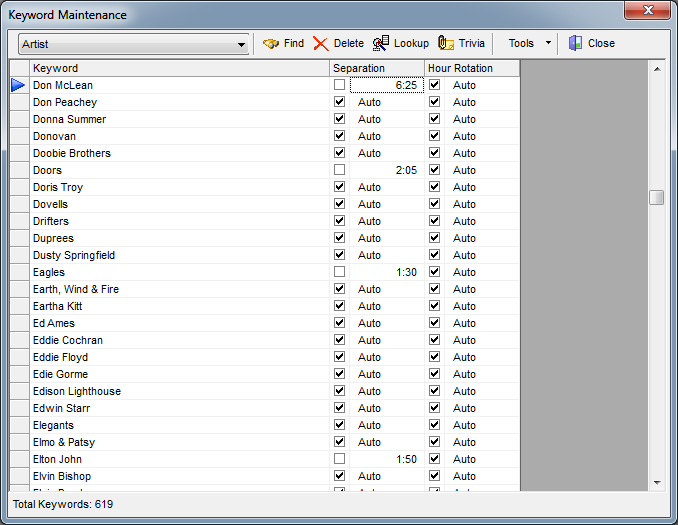The image size is (678, 525).
Task: Click the Close door icon
Action: pos(575,44)
